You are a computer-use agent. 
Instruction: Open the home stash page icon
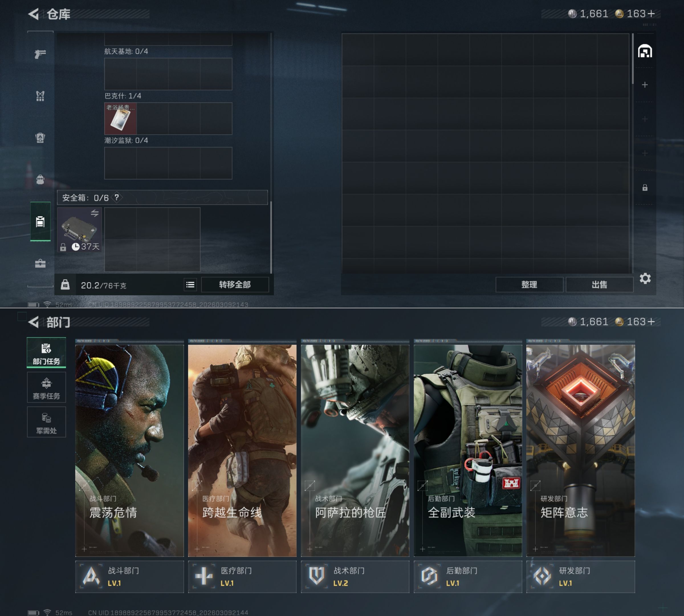645,51
